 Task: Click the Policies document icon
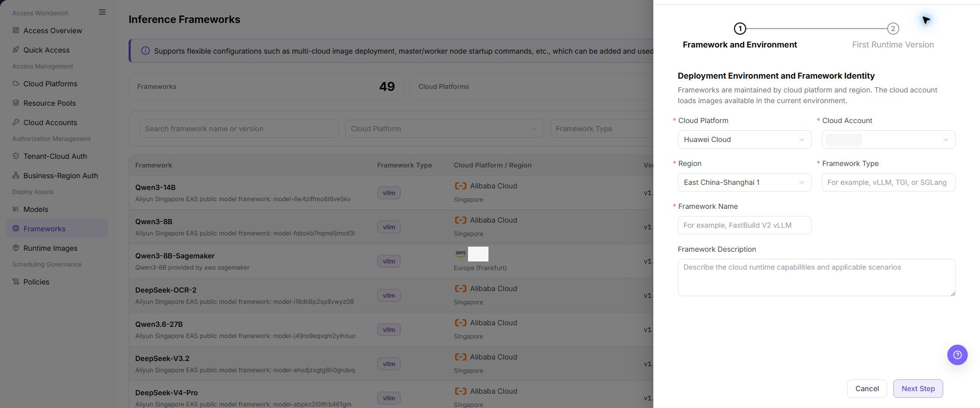(x=16, y=282)
